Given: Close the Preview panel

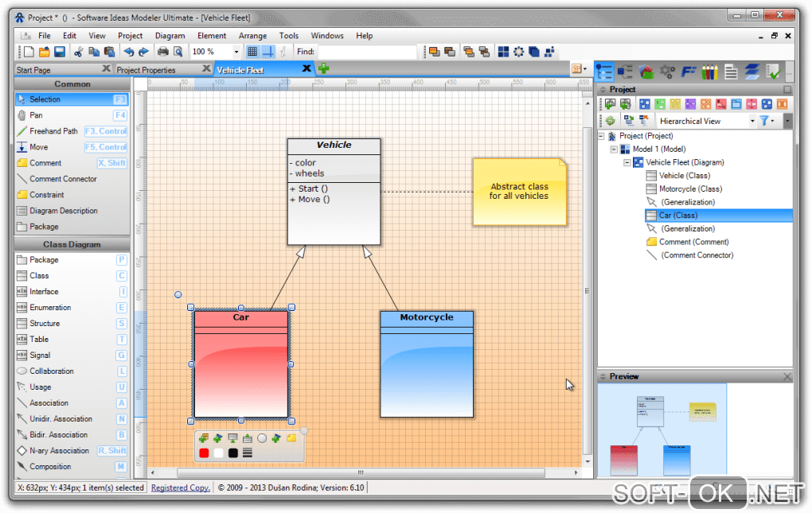Looking at the screenshot, I should (787, 376).
